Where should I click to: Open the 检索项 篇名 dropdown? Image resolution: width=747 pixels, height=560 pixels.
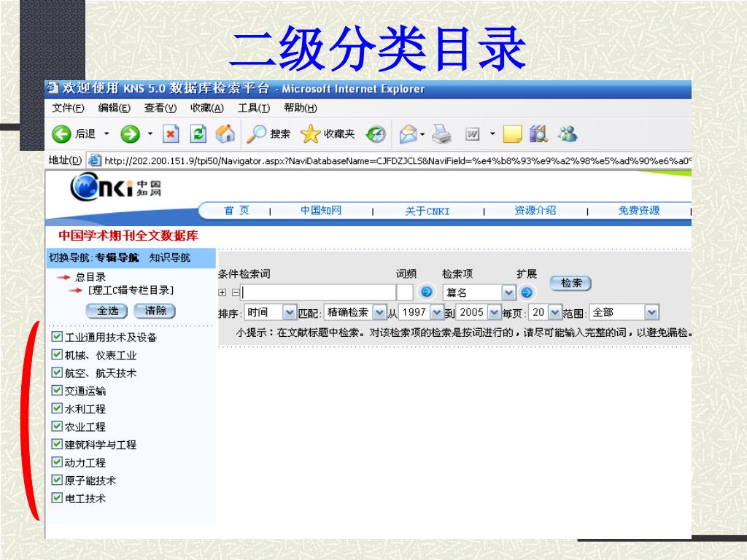[479, 292]
